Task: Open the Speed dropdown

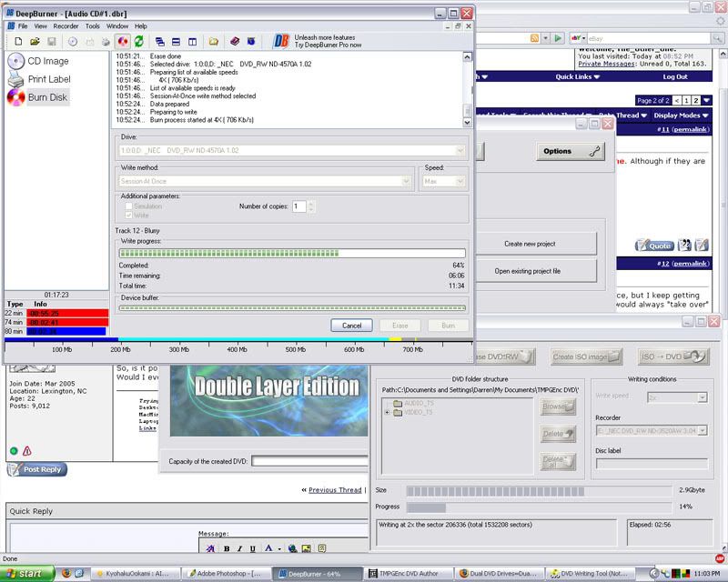Action: pyautogui.click(x=460, y=181)
